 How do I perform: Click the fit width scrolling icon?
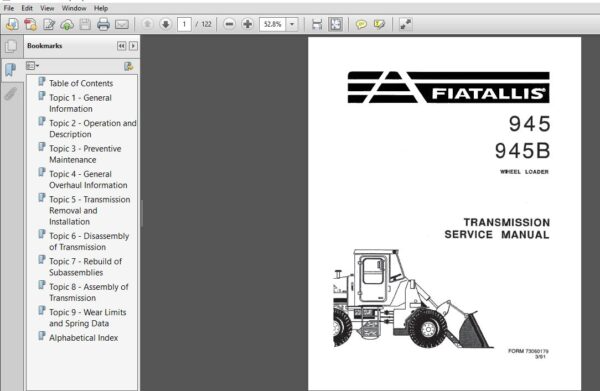point(317,24)
